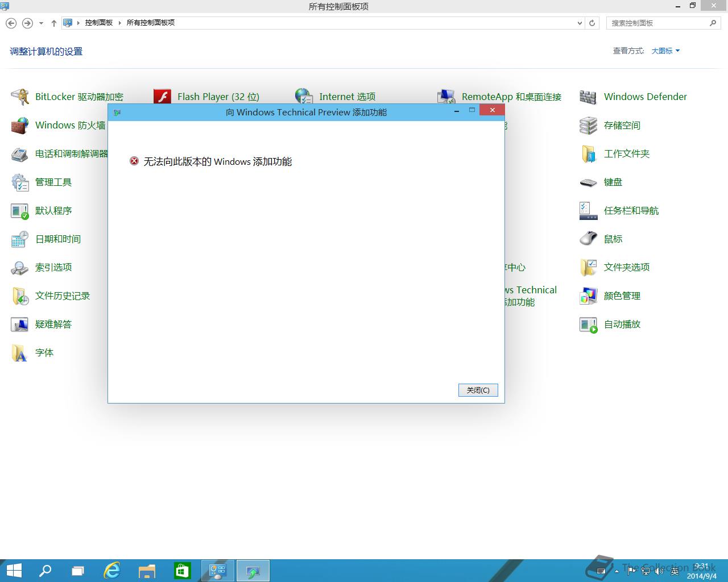
Task: Go forward with the forward arrow button
Action: 27,23
